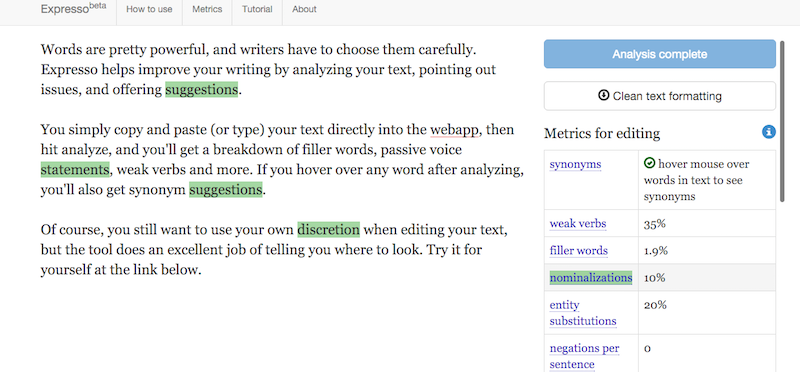The width and height of the screenshot is (800, 372).
Task: Toggle the highlighted nominalizations metric
Action: pyautogui.click(x=590, y=278)
